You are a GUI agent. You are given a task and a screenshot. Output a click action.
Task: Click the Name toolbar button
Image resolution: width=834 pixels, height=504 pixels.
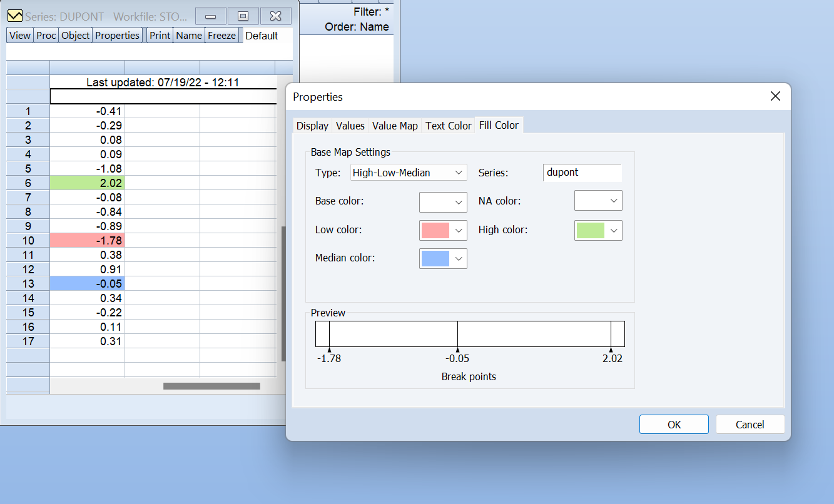188,35
